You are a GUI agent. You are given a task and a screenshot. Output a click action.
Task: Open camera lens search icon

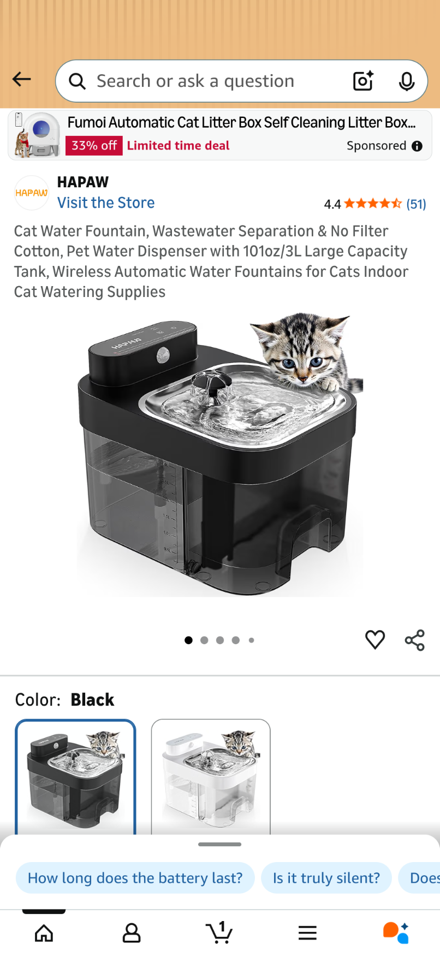363,81
